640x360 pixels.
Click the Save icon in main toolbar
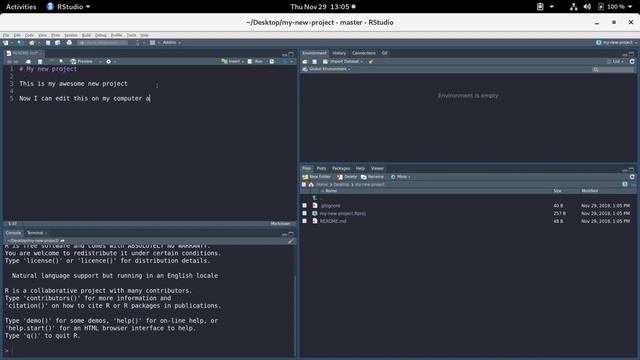pyautogui.click(x=48, y=42)
